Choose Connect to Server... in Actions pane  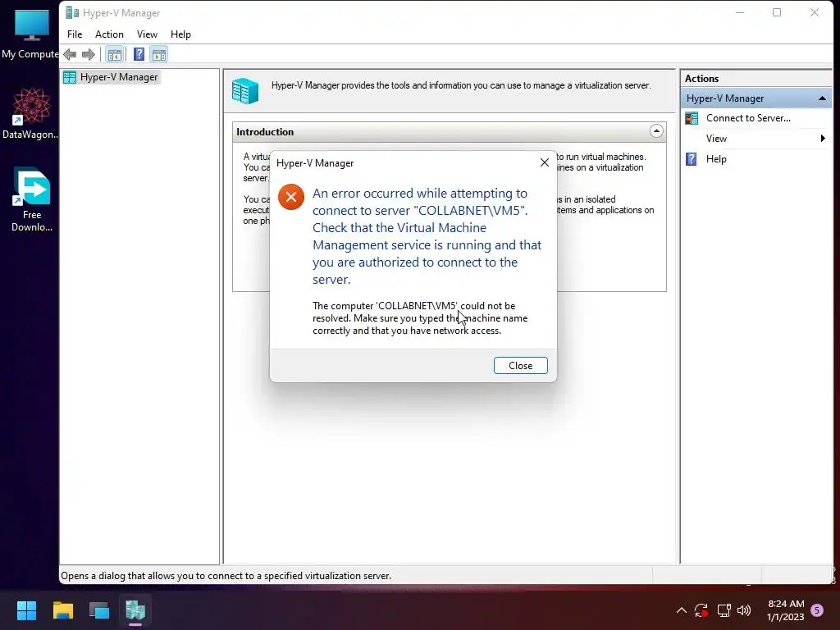click(x=748, y=118)
